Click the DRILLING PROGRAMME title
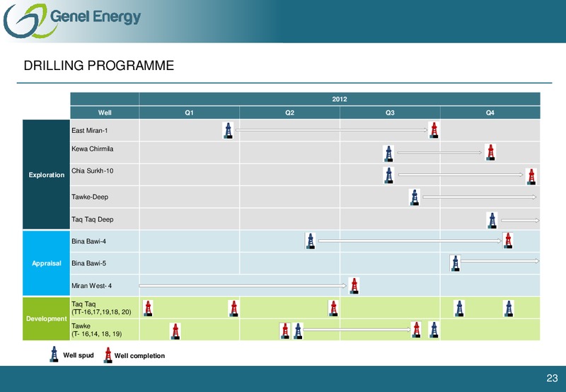 pyautogui.click(x=99, y=66)
